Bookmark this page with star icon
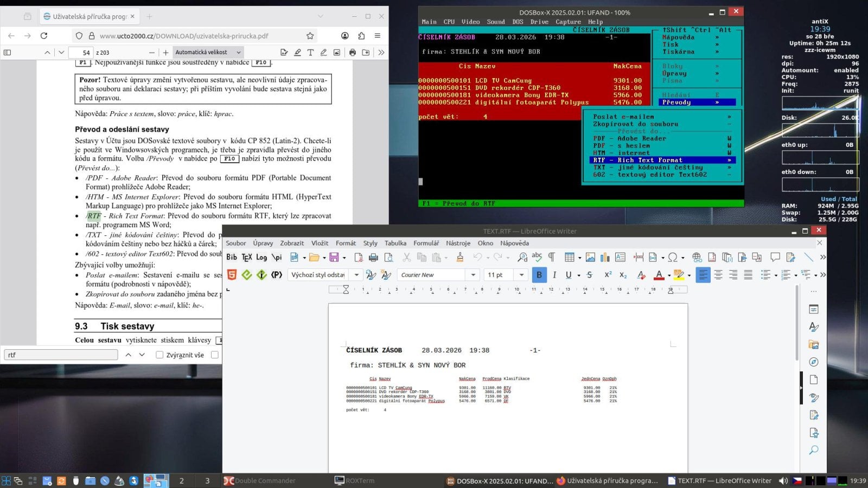The height and width of the screenshot is (488, 868). pyautogui.click(x=310, y=36)
